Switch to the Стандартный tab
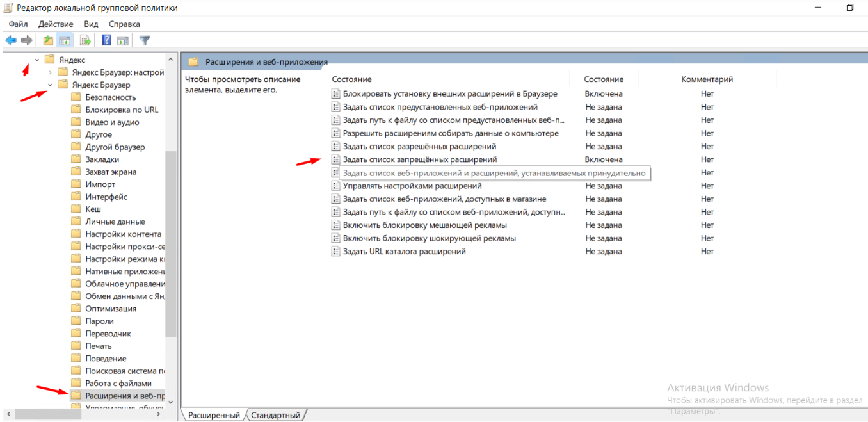Screen dimensions: 868x422 275,416
